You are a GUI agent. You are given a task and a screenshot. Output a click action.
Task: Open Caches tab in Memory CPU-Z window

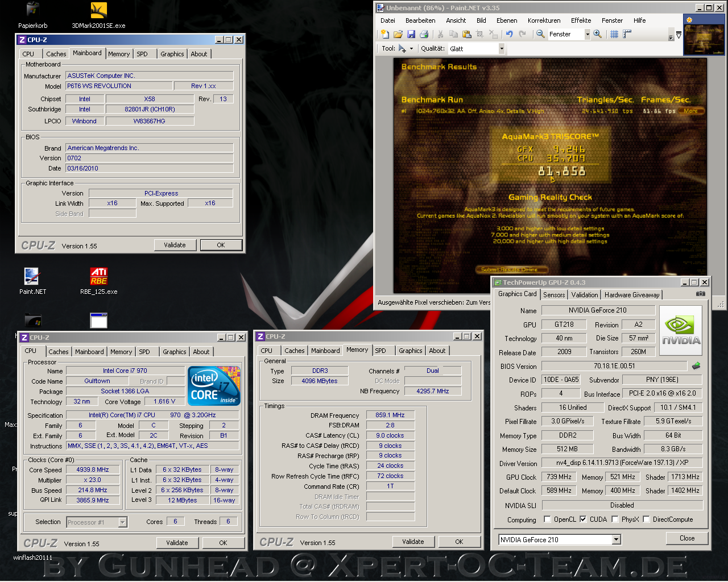[x=295, y=351]
